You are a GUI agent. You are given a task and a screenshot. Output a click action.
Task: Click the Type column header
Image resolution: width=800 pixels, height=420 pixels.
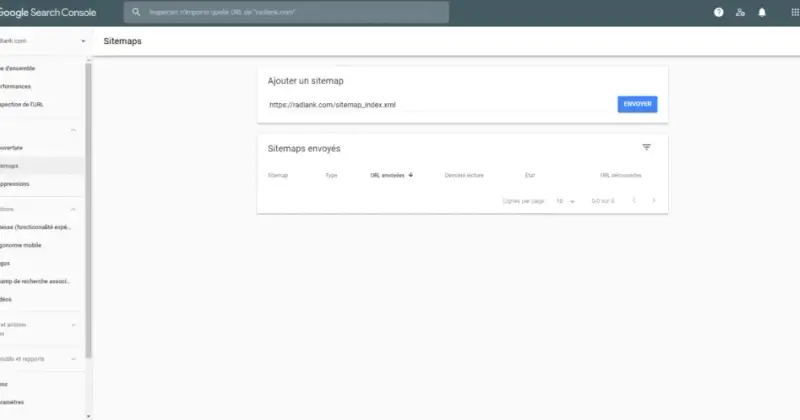331,175
